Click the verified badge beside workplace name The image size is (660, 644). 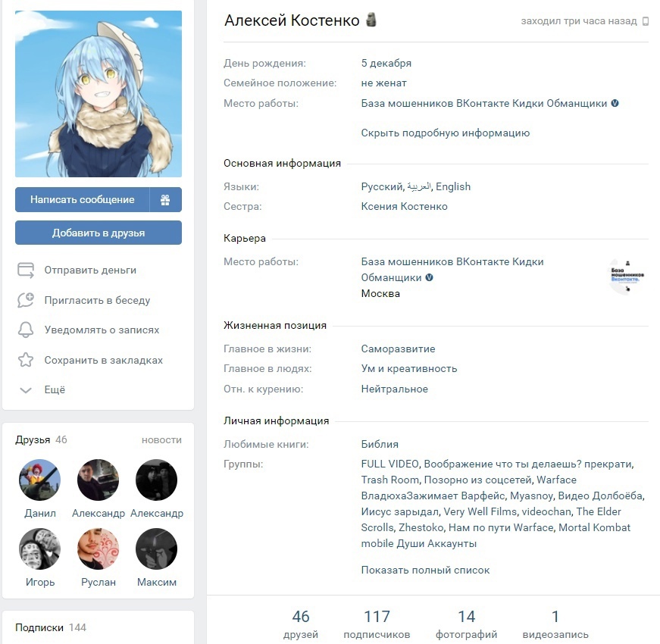pos(615,103)
